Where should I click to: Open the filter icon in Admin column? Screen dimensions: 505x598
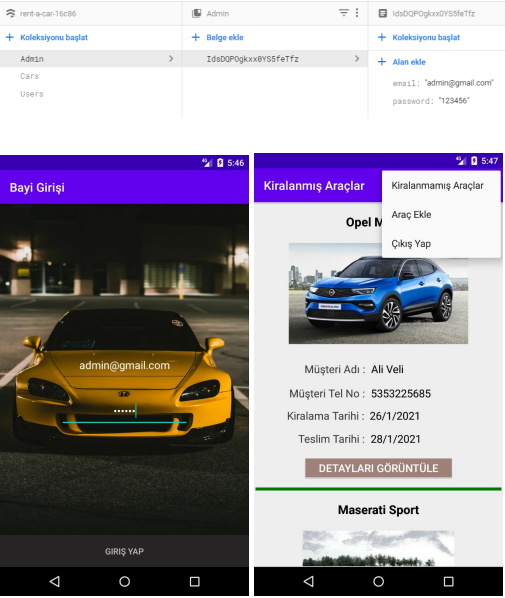click(344, 13)
